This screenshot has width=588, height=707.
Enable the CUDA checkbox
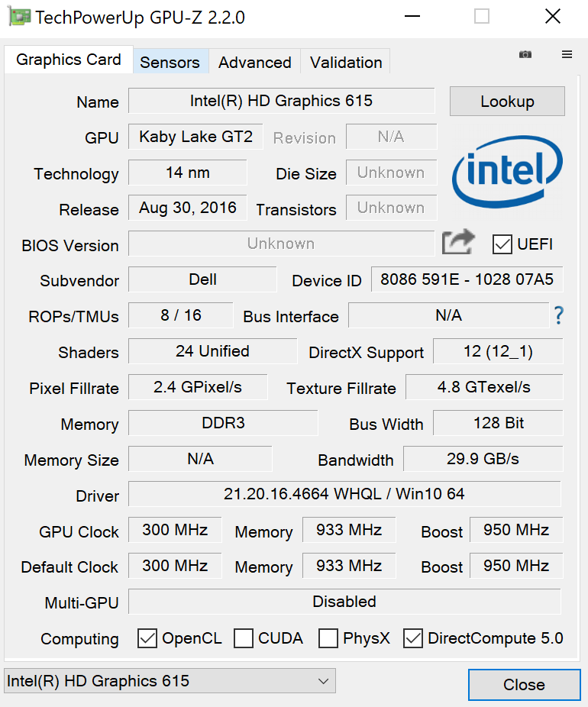pos(244,638)
